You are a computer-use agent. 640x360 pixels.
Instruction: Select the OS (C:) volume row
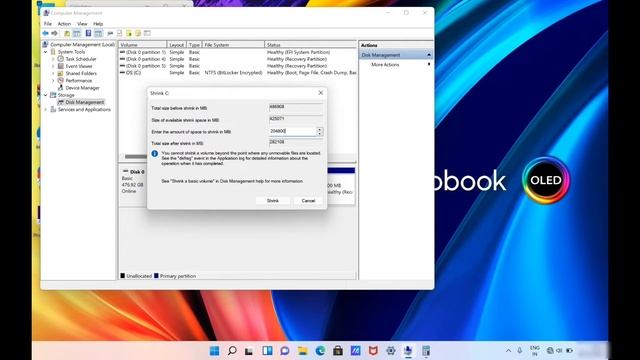[x=238, y=73]
